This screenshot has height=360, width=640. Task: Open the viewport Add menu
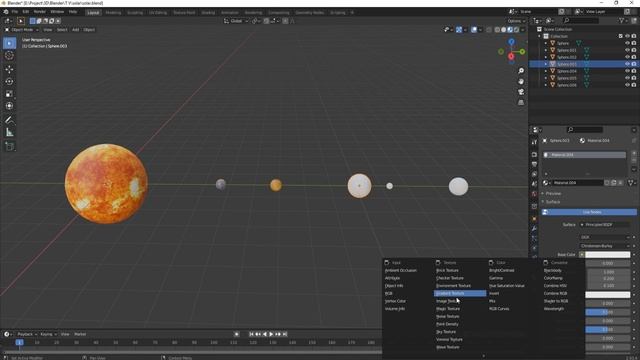(76, 30)
